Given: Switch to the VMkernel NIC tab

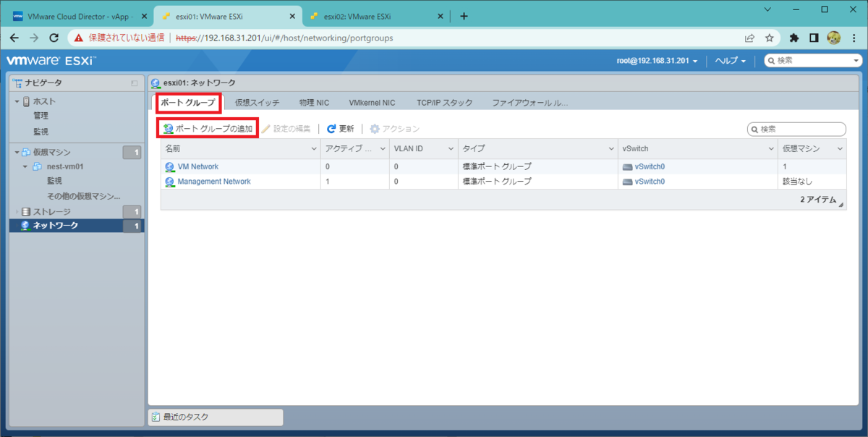Looking at the screenshot, I should (x=372, y=103).
